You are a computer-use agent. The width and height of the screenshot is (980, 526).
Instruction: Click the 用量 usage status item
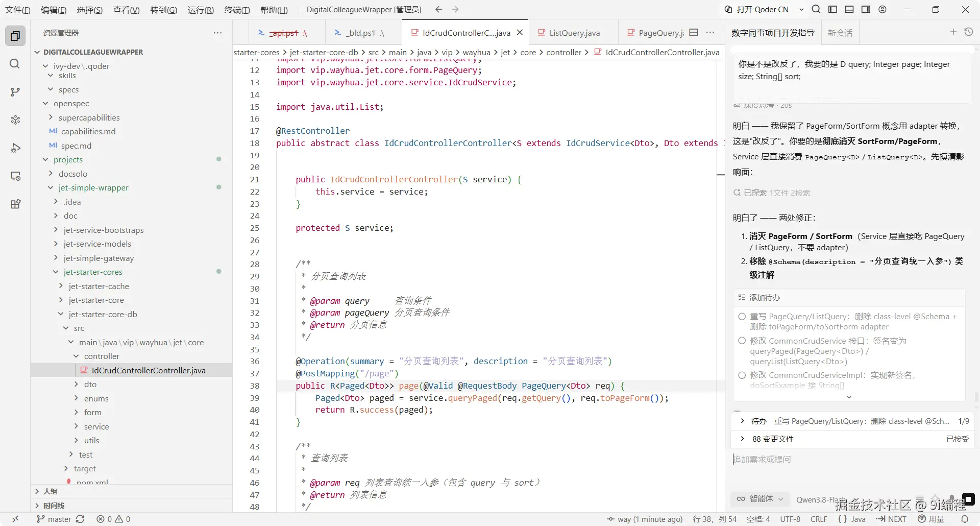(931, 519)
